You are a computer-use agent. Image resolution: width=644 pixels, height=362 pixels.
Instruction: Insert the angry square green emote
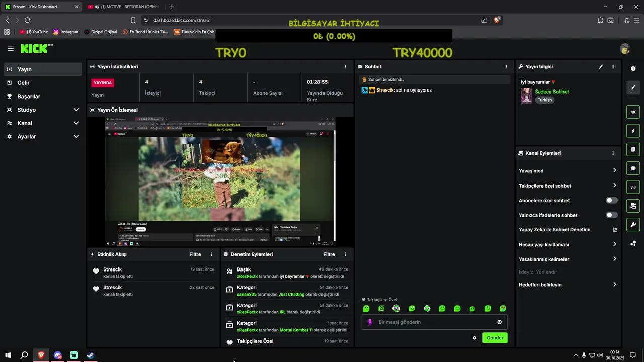[381, 308]
